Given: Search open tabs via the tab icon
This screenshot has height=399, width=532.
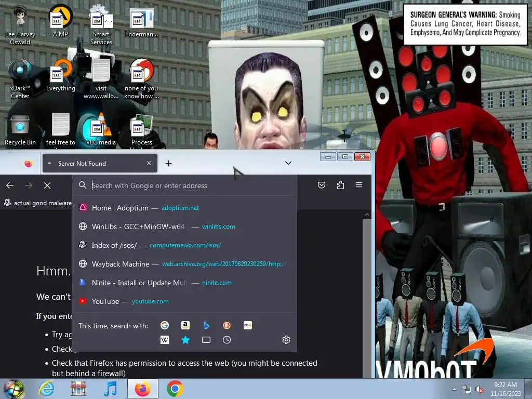Looking at the screenshot, I should [x=206, y=340].
